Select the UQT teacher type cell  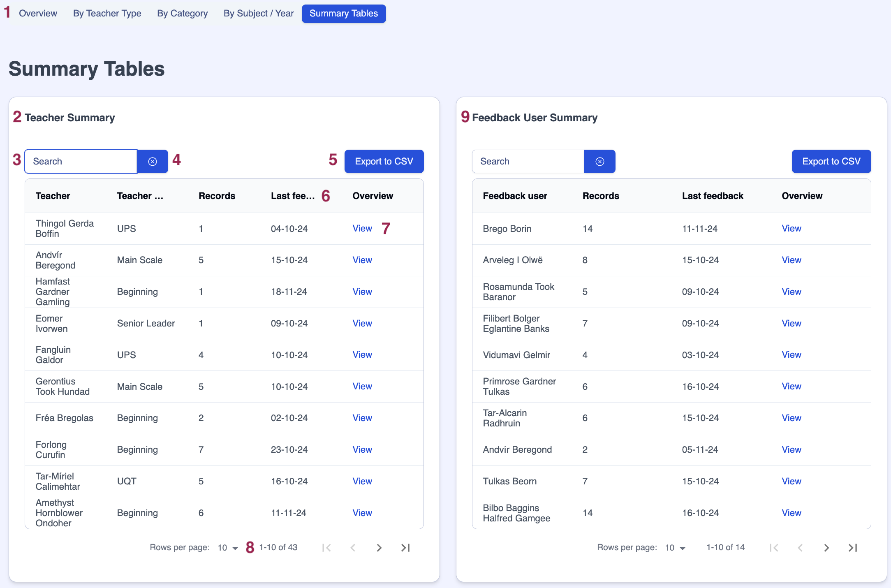(127, 482)
